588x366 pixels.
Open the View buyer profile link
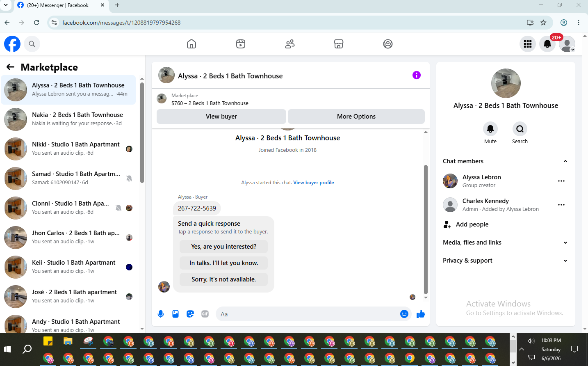(x=314, y=183)
